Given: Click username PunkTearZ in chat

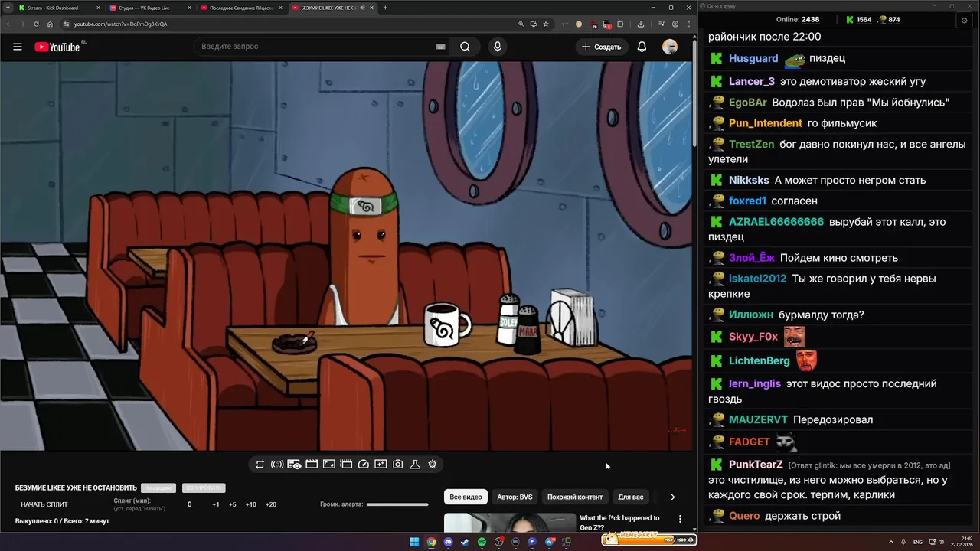Looking at the screenshot, I should [x=756, y=465].
